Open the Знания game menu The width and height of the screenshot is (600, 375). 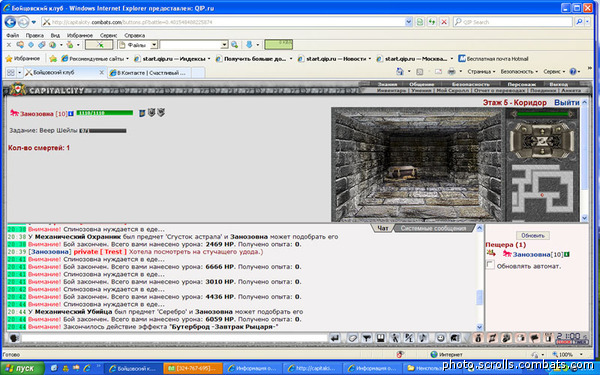(x=388, y=85)
